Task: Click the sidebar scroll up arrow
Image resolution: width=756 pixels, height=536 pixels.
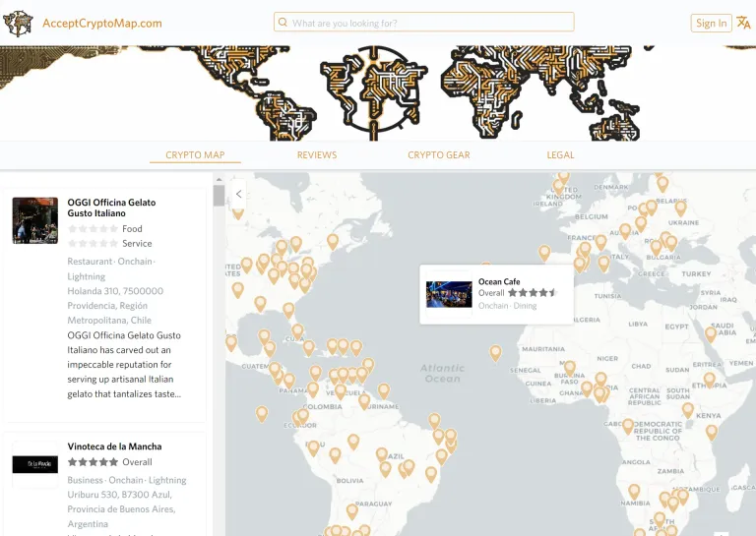Action: (x=219, y=179)
